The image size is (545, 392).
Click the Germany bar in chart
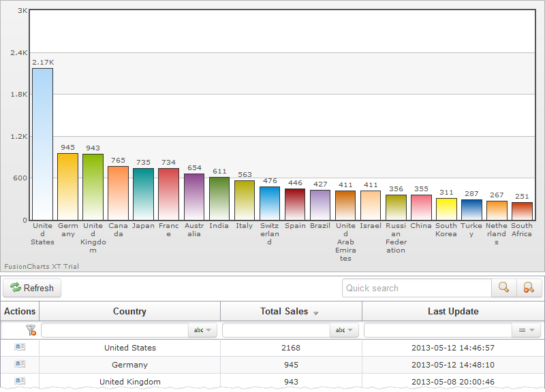click(x=67, y=186)
